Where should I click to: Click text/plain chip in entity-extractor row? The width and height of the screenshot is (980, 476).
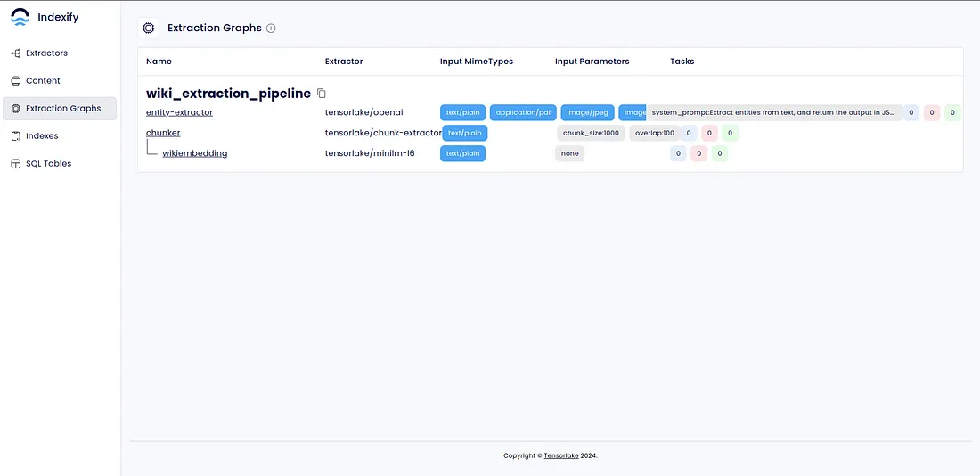462,112
